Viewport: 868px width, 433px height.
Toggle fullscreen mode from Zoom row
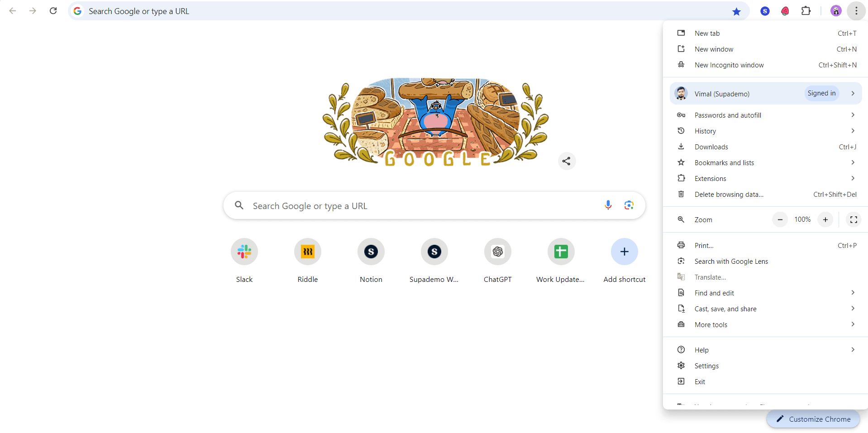854,219
